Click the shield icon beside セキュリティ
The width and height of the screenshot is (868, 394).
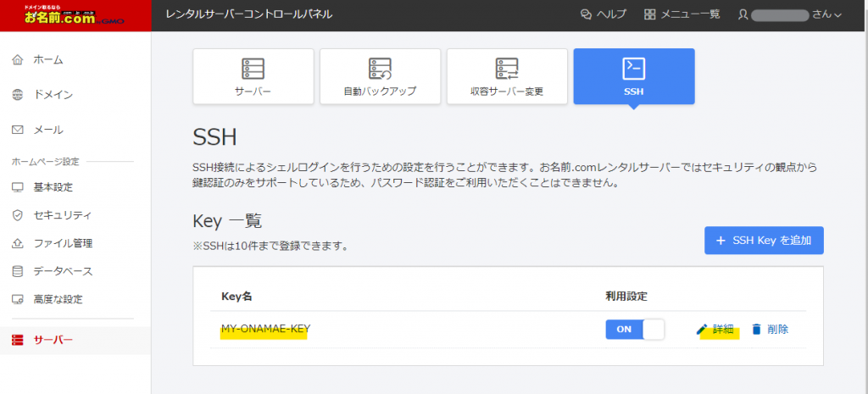tap(18, 215)
